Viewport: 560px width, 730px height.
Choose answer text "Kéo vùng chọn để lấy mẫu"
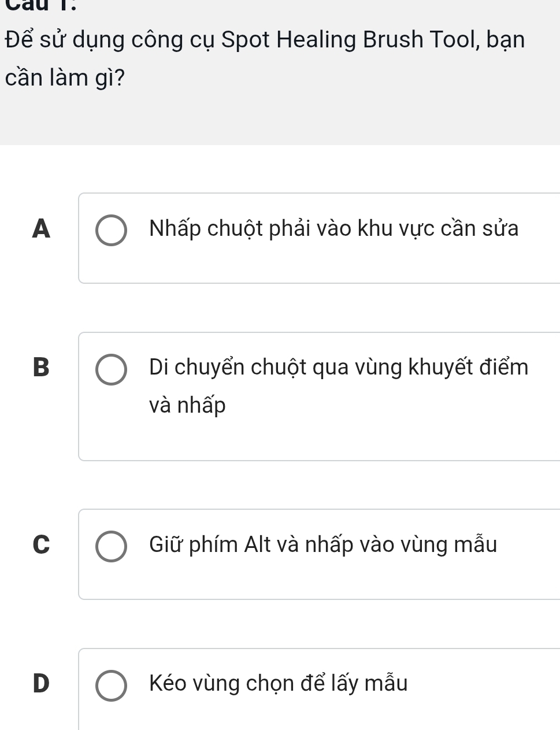pyautogui.click(x=278, y=684)
